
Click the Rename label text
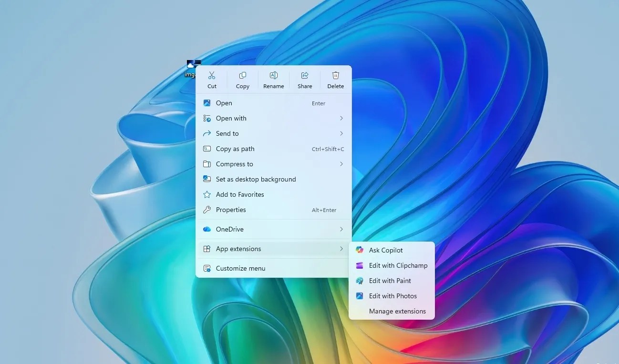tap(274, 86)
